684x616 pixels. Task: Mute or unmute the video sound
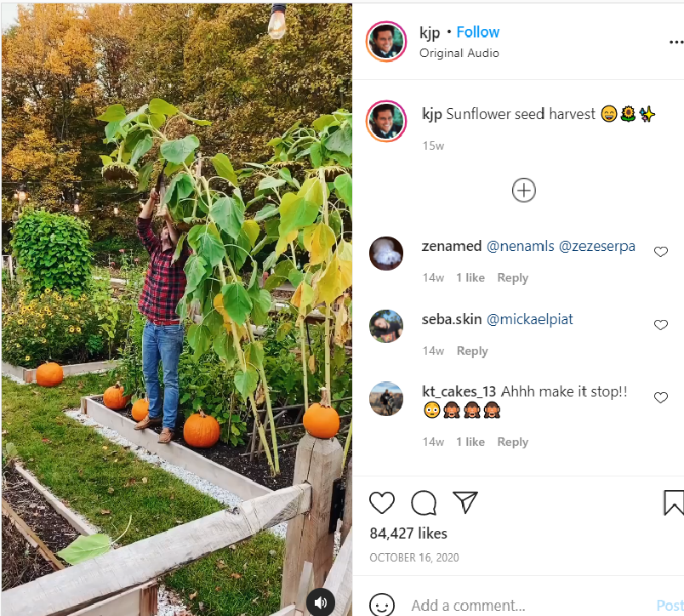321,602
